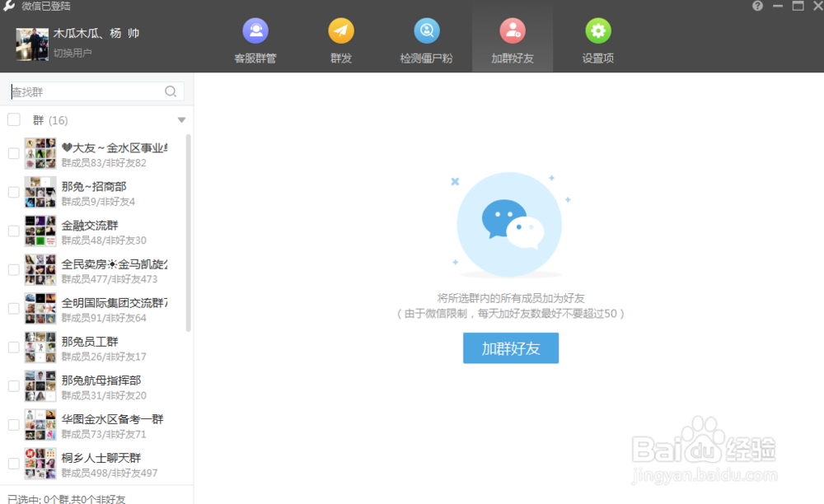Click the user profile avatar
This screenshot has height=504, width=824.
pyautogui.click(x=32, y=44)
